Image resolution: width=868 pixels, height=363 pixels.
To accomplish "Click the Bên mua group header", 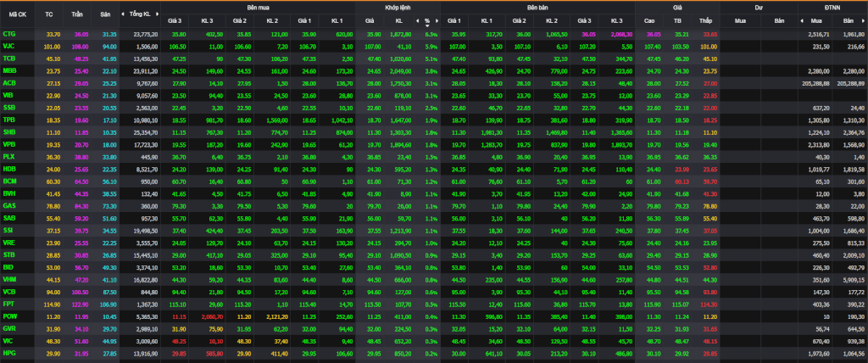I will 258,8.
